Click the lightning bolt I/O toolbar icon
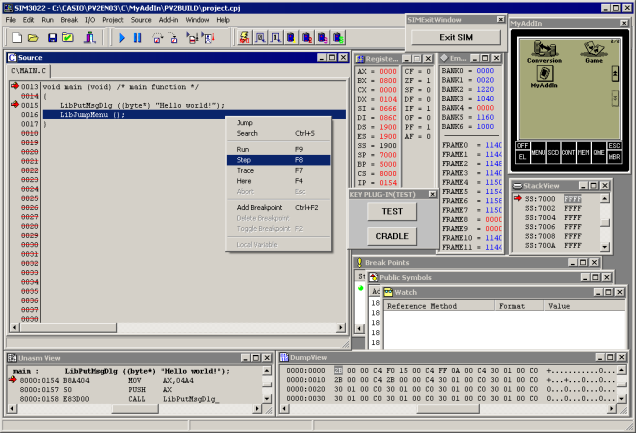 (x=244, y=38)
